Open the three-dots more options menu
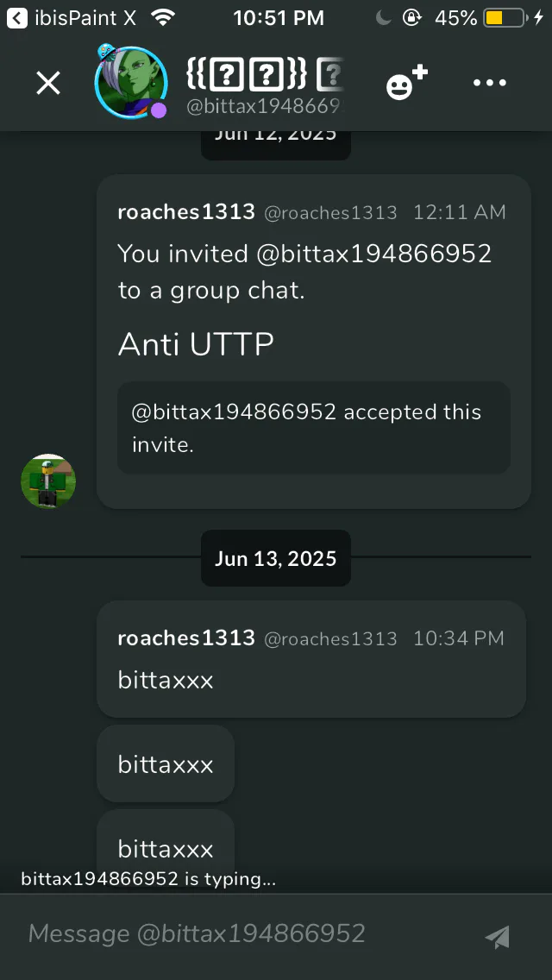This screenshot has height=980, width=552. click(490, 83)
